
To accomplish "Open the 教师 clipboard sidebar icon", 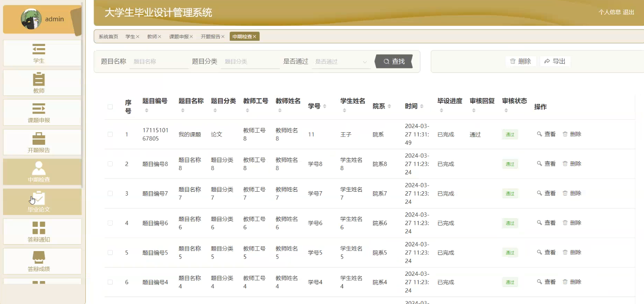I will click(x=39, y=79).
